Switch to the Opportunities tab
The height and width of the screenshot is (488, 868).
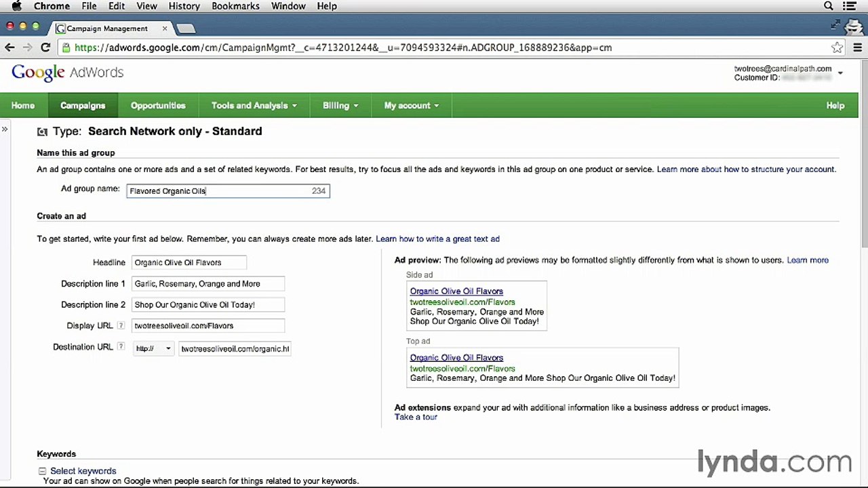158,106
